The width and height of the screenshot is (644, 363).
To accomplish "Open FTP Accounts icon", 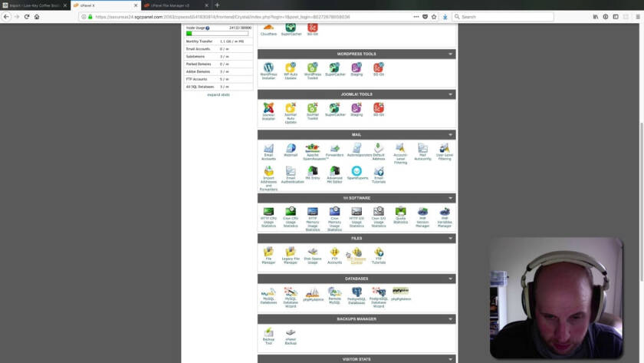I will point(334,253).
